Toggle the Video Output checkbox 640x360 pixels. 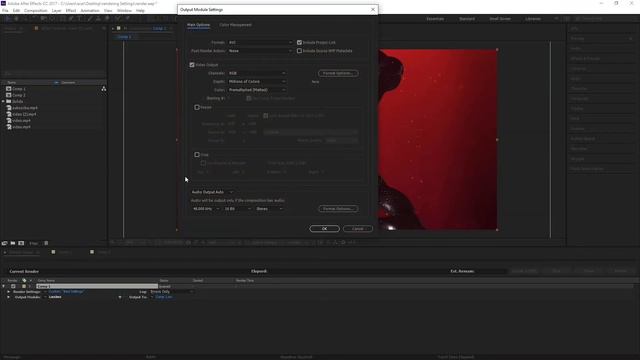[x=192, y=65]
